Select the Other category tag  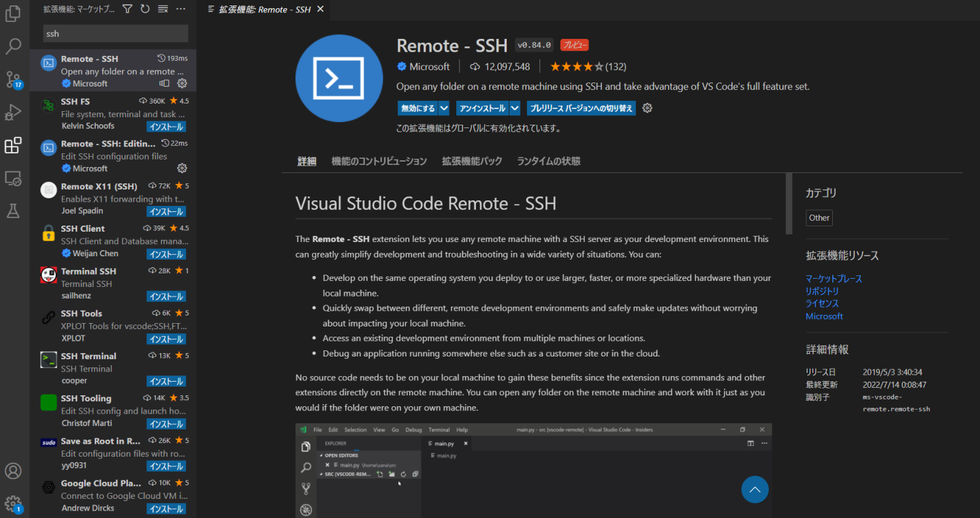click(819, 218)
